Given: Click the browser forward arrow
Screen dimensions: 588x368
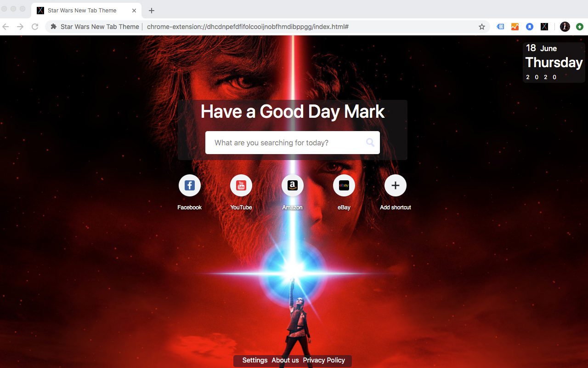Looking at the screenshot, I should (20, 27).
